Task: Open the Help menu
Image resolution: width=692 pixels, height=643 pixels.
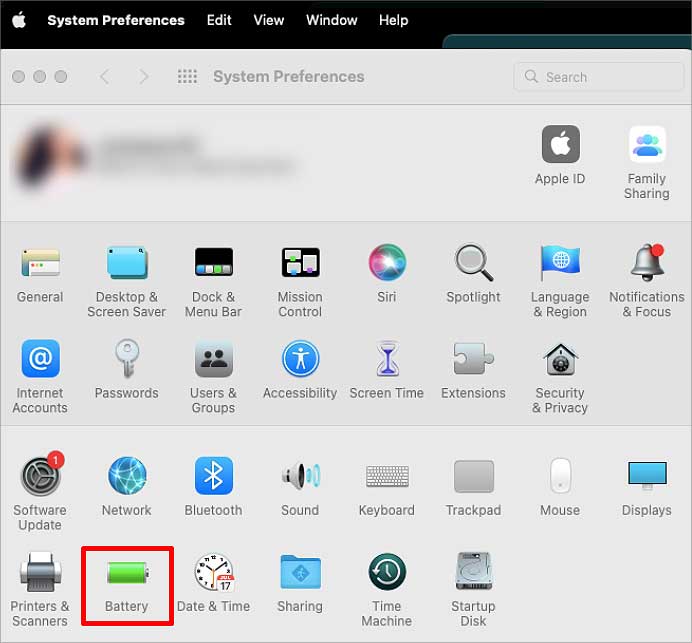Action: click(394, 20)
